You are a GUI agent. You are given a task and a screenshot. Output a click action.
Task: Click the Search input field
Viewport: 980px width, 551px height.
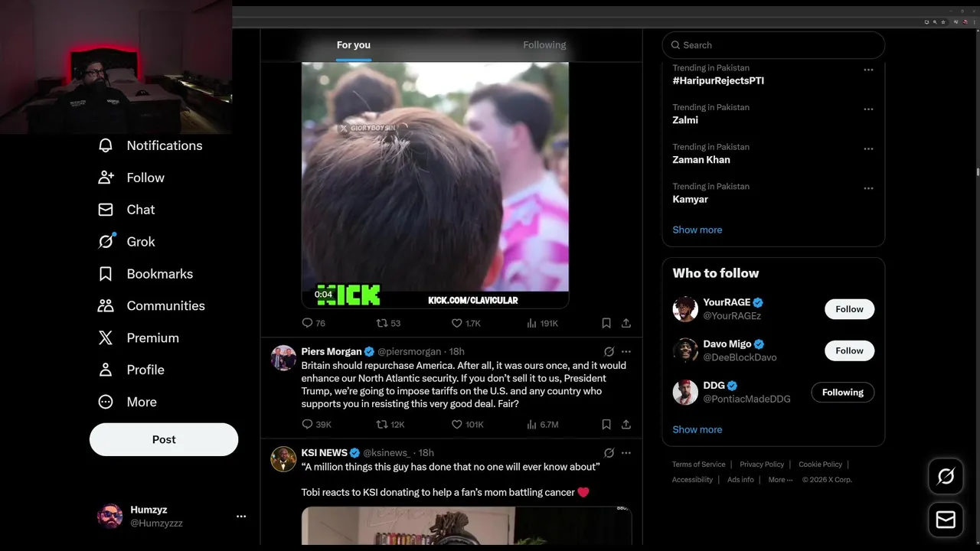click(x=773, y=45)
